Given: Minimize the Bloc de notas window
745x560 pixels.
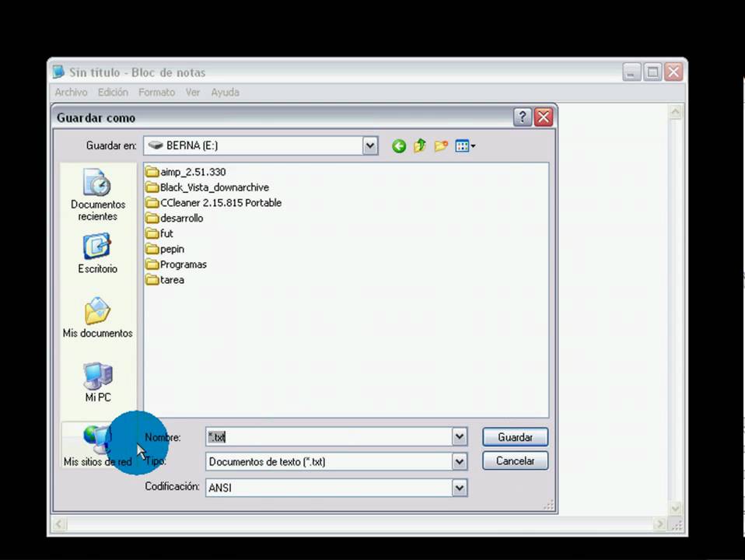Looking at the screenshot, I should click(632, 72).
